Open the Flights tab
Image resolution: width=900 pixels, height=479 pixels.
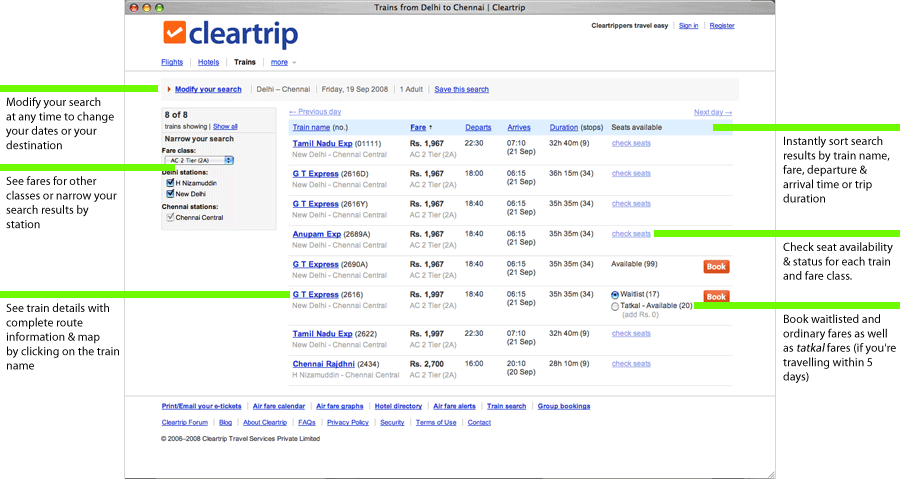pyautogui.click(x=172, y=62)
